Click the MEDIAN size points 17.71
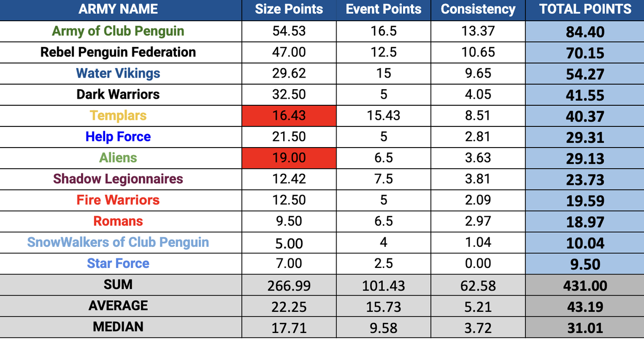The height and width of the screenshot is (339, 644). coord(289,327)
